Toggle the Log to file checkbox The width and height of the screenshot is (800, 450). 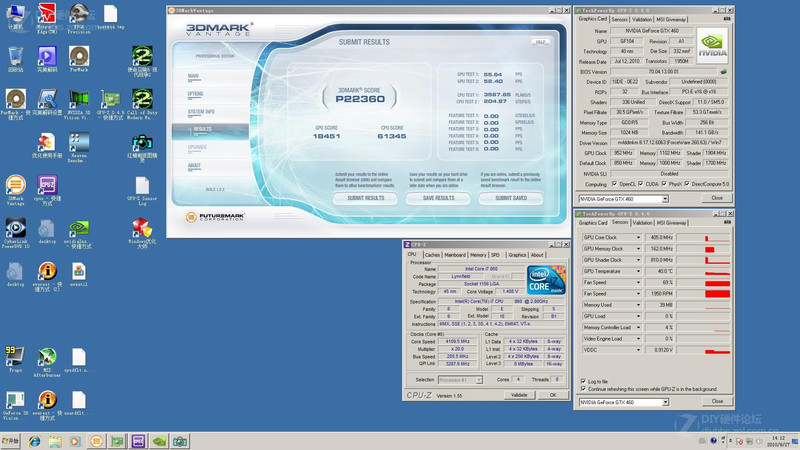[584, 381]
